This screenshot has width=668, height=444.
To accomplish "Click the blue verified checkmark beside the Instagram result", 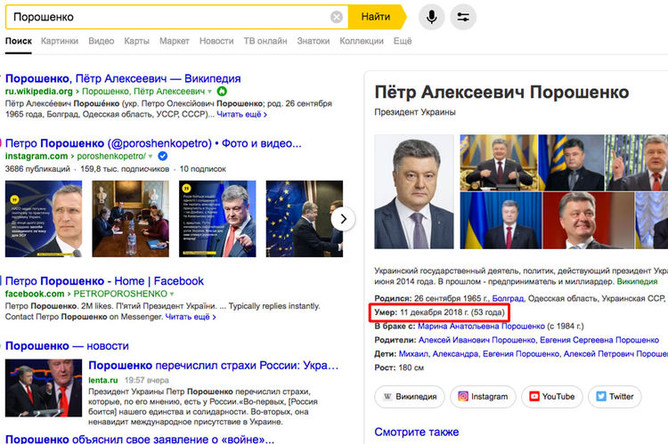I will [162, 156].
